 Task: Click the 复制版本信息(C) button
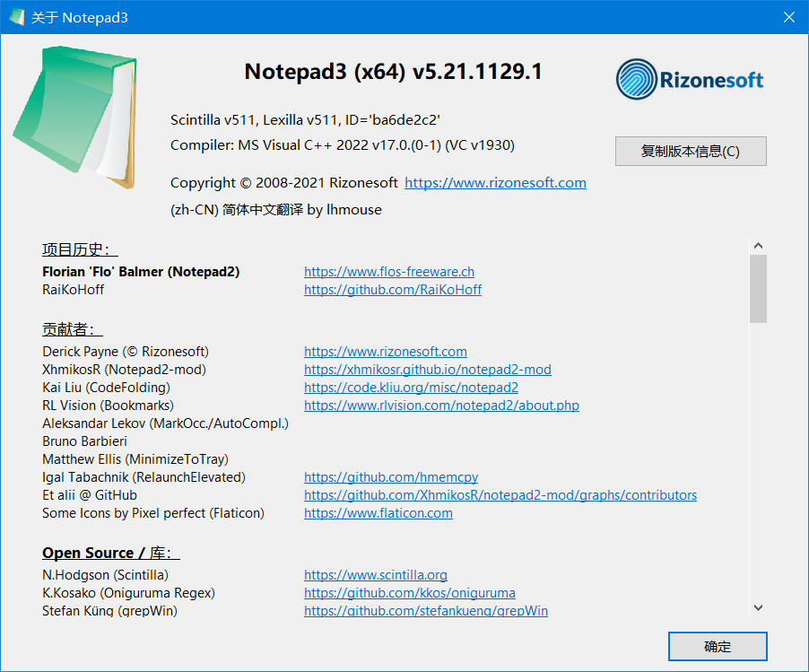click(691, 152)
